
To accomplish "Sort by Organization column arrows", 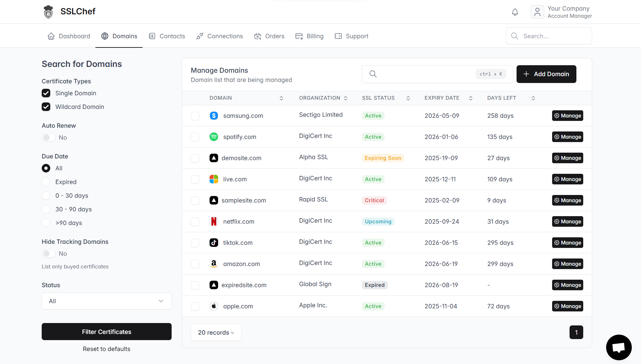I will coord(346,98).
